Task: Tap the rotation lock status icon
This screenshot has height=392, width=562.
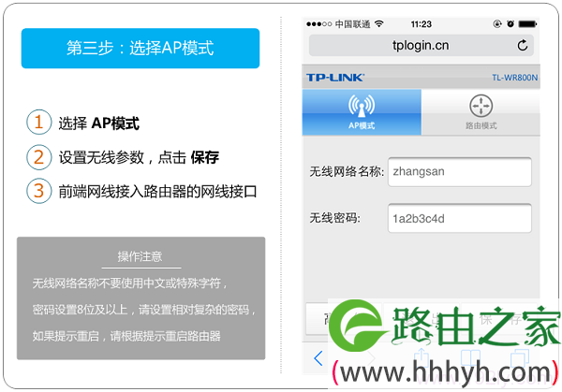Action: pyautogui.click(x=497, y=24)
